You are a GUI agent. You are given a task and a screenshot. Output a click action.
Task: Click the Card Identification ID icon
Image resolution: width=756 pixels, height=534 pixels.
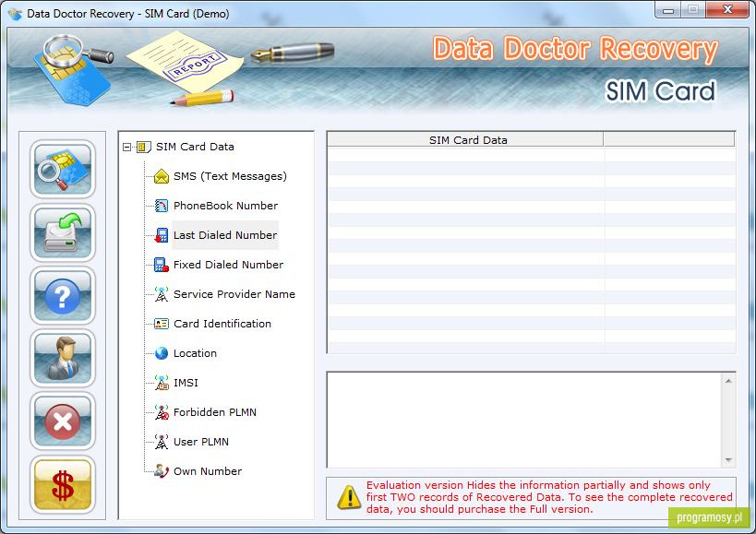[x=161, y=324]
